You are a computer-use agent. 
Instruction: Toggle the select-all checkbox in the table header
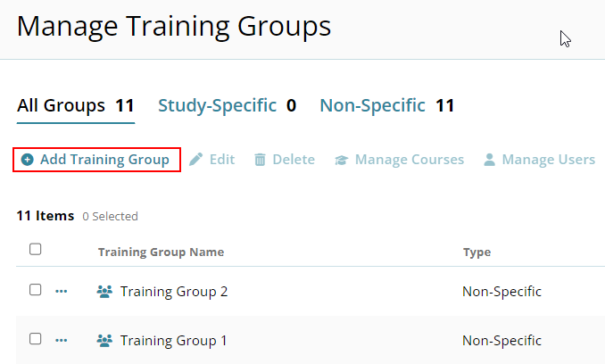tap(36, 250)
